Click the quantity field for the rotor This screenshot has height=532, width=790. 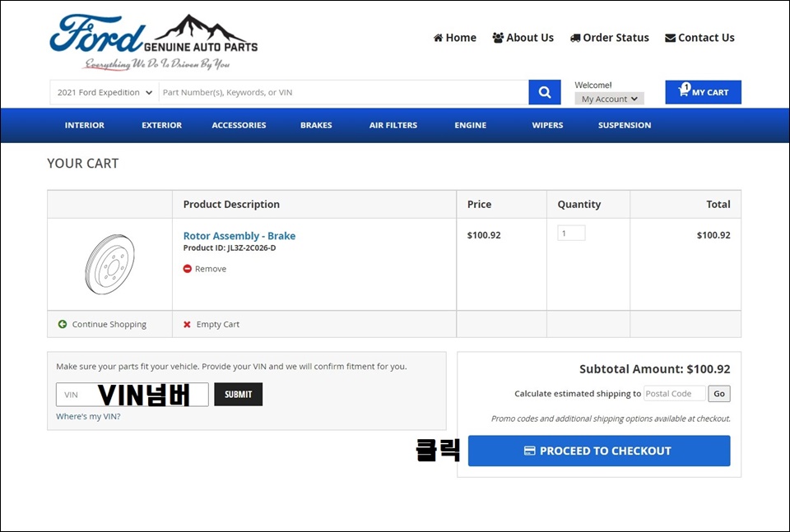tap(571, 233)
